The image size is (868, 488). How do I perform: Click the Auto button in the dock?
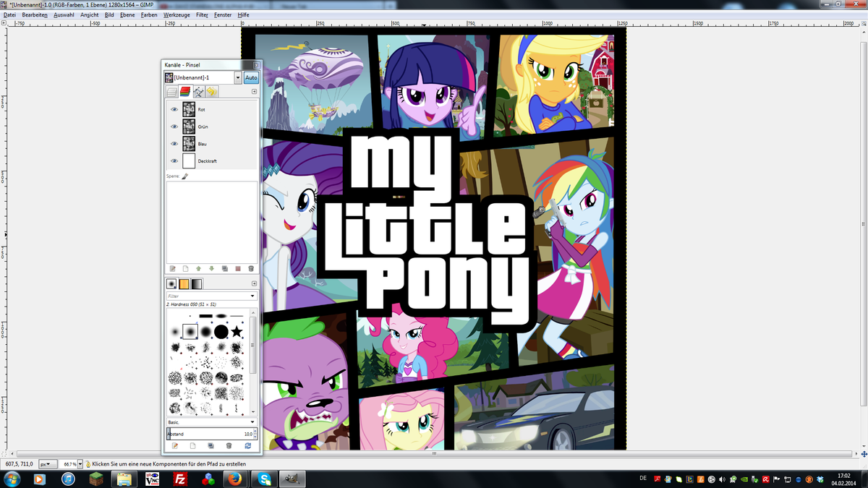pyautogui.click(x=250, y=77)
